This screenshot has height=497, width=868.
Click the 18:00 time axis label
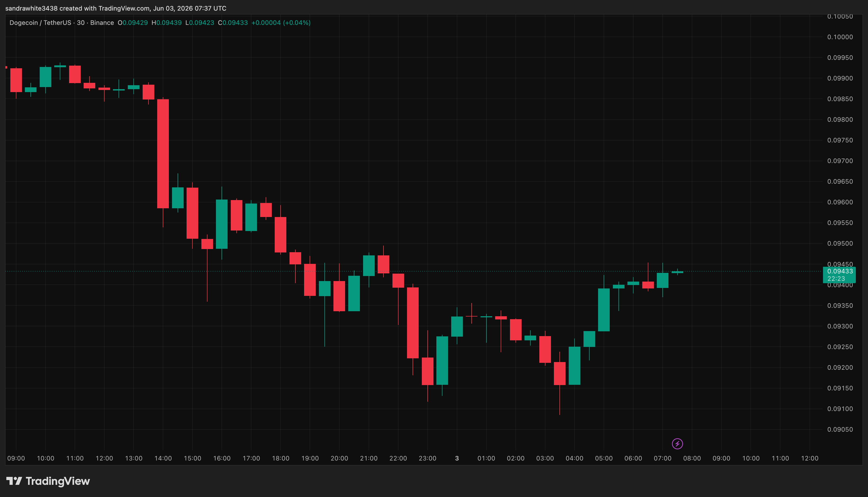pyautogui.click(x=281, y=458)
